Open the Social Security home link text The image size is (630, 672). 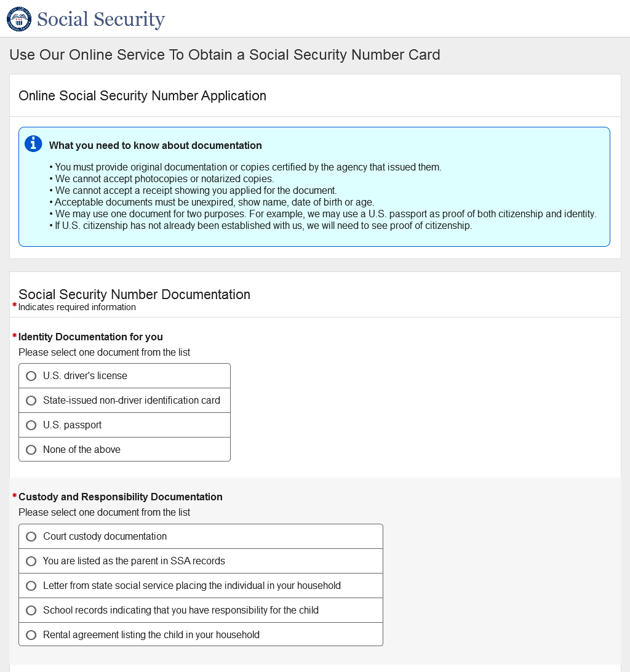101,19
